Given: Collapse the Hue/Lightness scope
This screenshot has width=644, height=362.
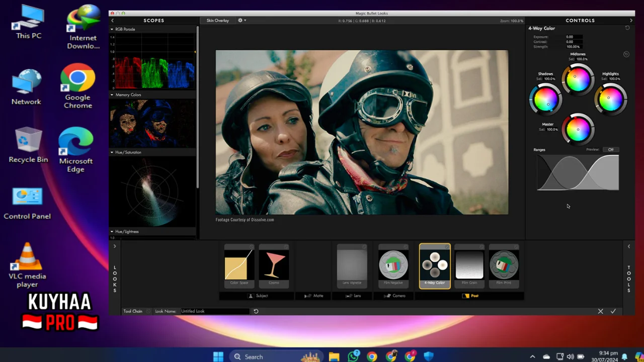Looking at the screenshot, I should [x=112, y=232].
